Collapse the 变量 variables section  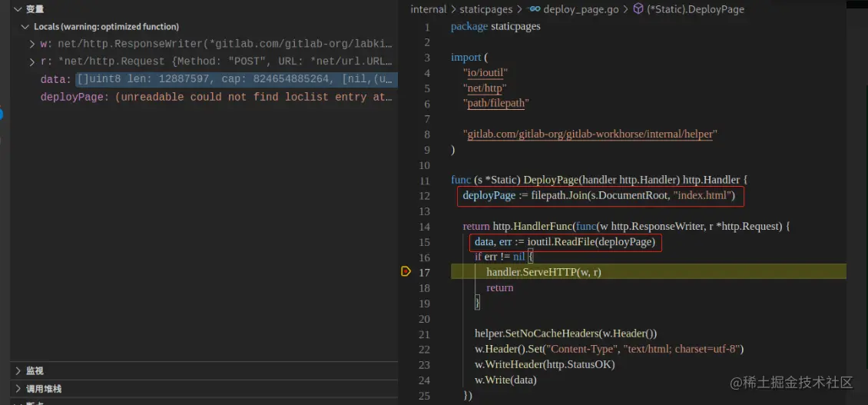coord(18,9)
